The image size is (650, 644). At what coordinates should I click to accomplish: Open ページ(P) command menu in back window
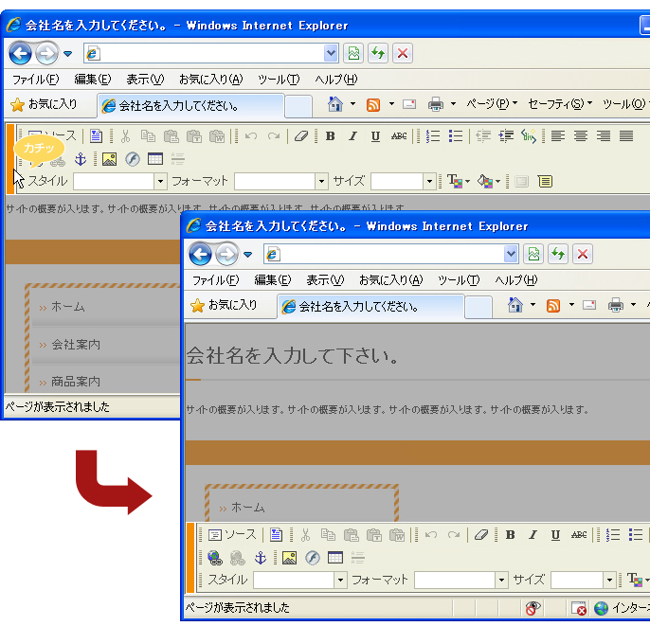click(492, 103)
